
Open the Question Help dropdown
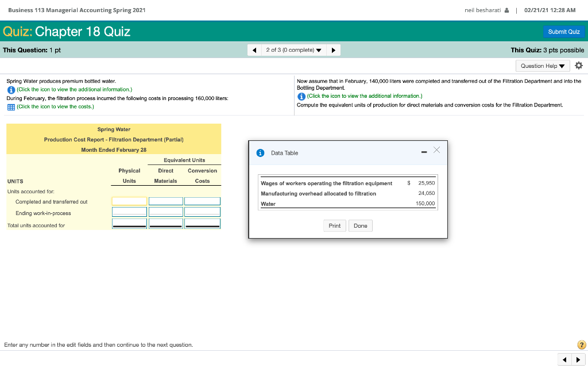(x=543, y=66)
